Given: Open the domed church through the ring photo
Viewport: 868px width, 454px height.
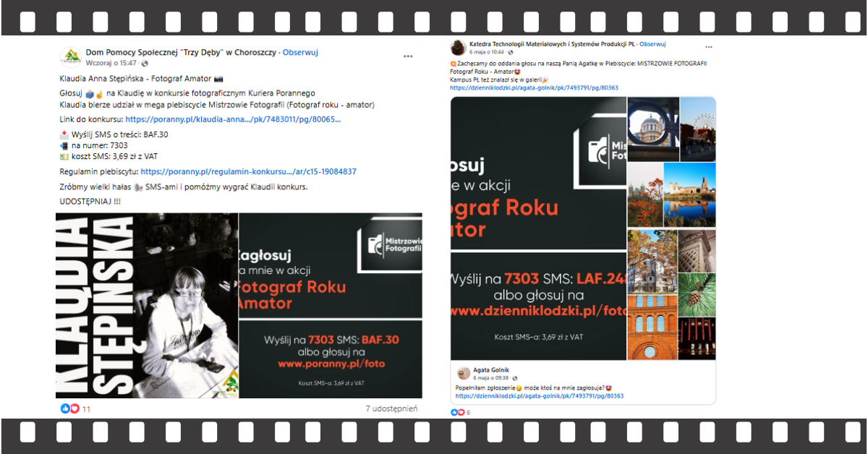Looking at the screenshot, I should point(653,129).
